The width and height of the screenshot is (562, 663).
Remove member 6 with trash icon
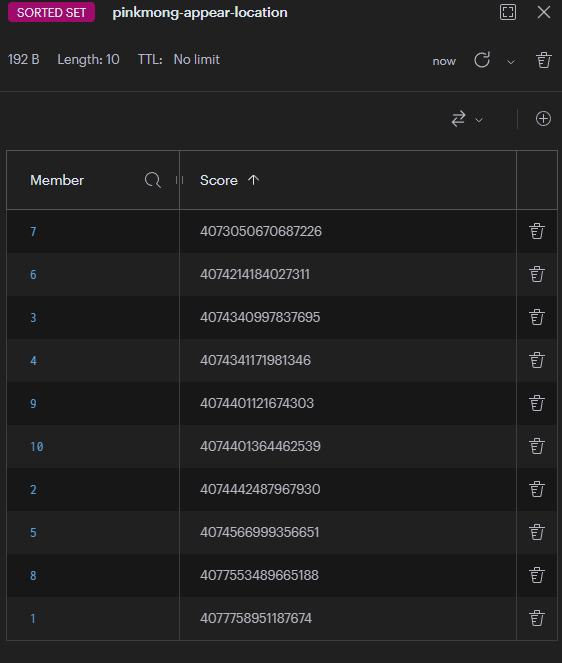[537, 274]
